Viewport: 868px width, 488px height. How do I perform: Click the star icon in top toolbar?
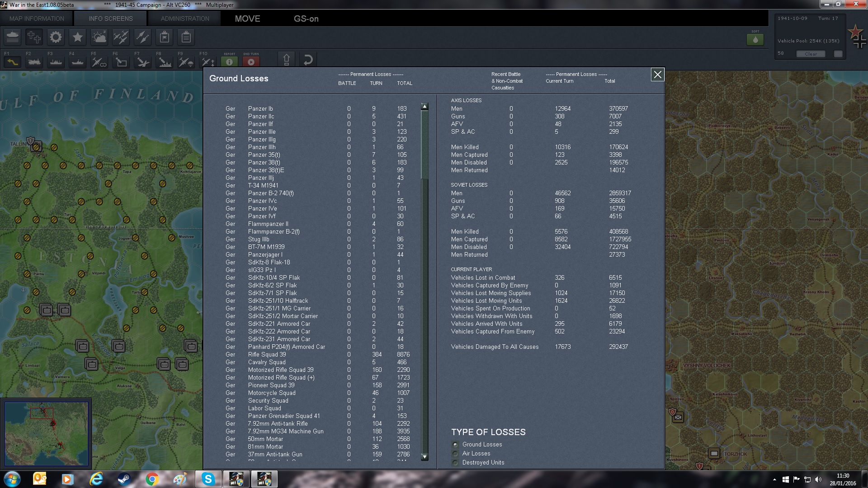77,37
